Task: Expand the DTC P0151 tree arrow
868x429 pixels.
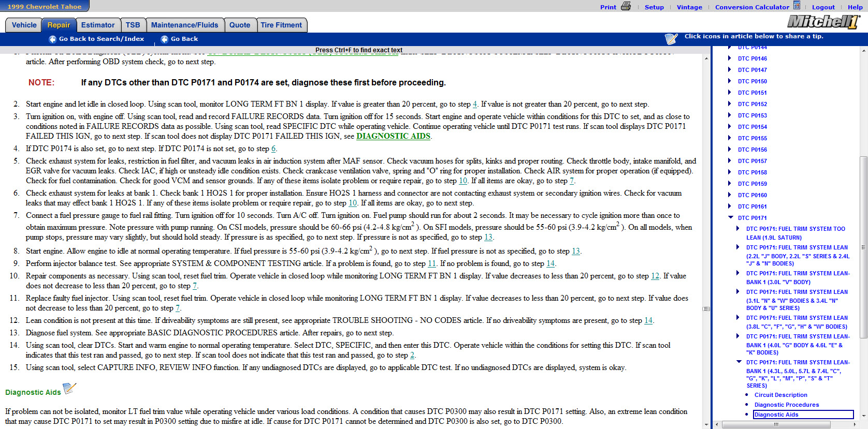Action: [730, 93]
